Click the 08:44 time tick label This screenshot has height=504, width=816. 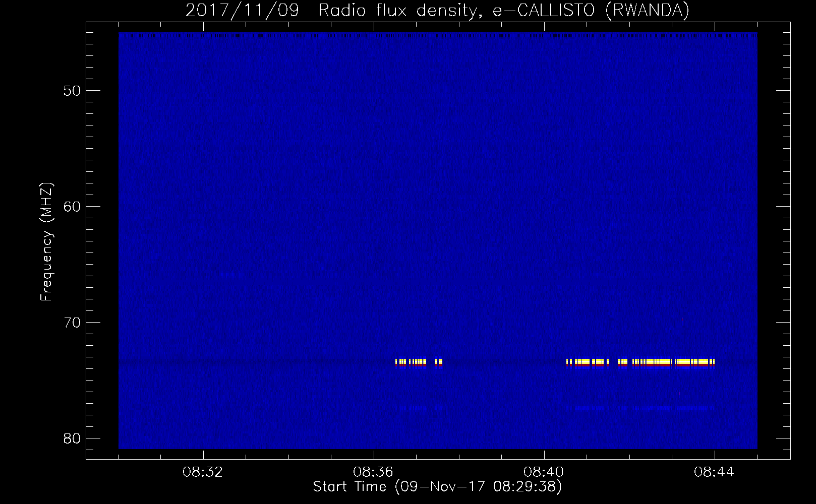coord(714,472)
